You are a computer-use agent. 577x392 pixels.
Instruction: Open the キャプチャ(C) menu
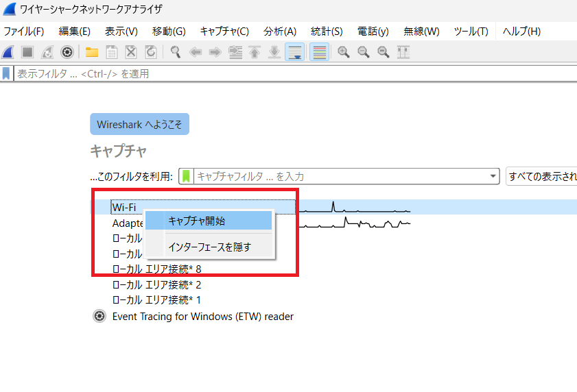(x=224, y=32)
